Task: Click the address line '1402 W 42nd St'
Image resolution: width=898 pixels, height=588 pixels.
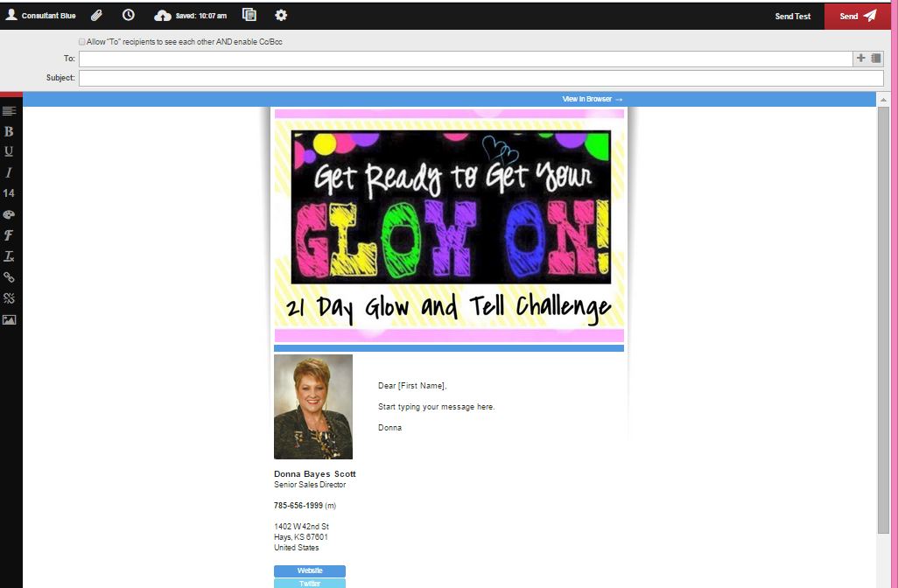Action: 301,527
